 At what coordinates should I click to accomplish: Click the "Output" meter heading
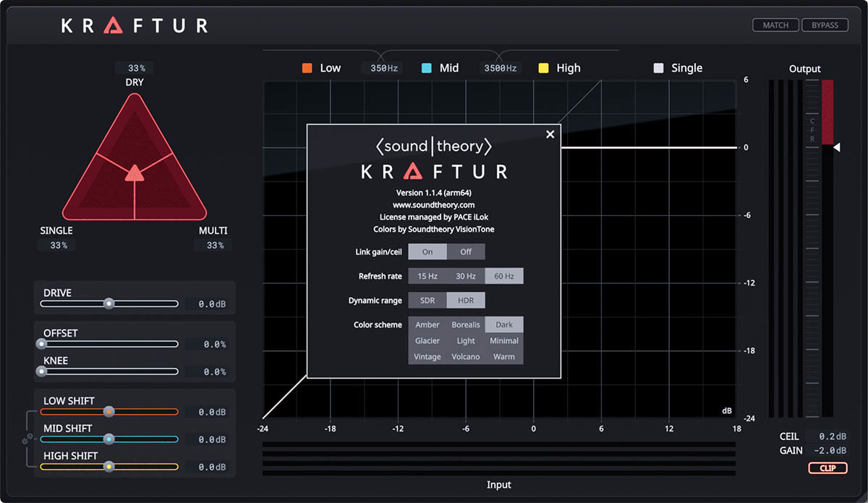[805, 69]
